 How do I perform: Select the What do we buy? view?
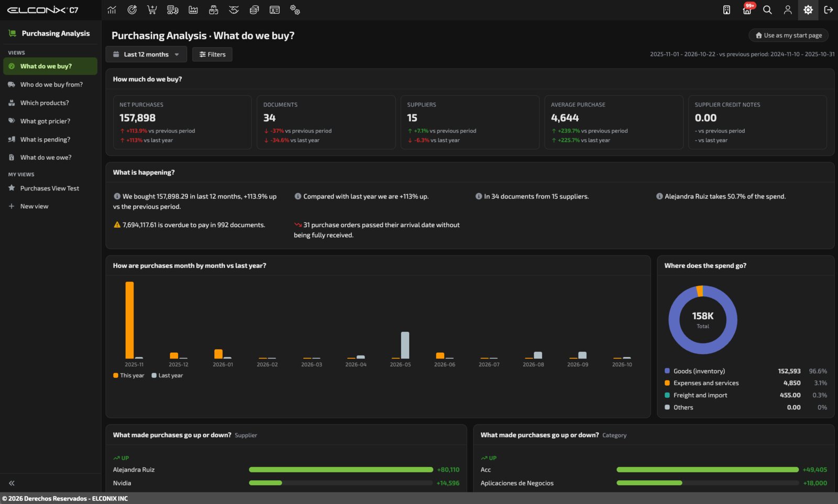click(50, 66)
